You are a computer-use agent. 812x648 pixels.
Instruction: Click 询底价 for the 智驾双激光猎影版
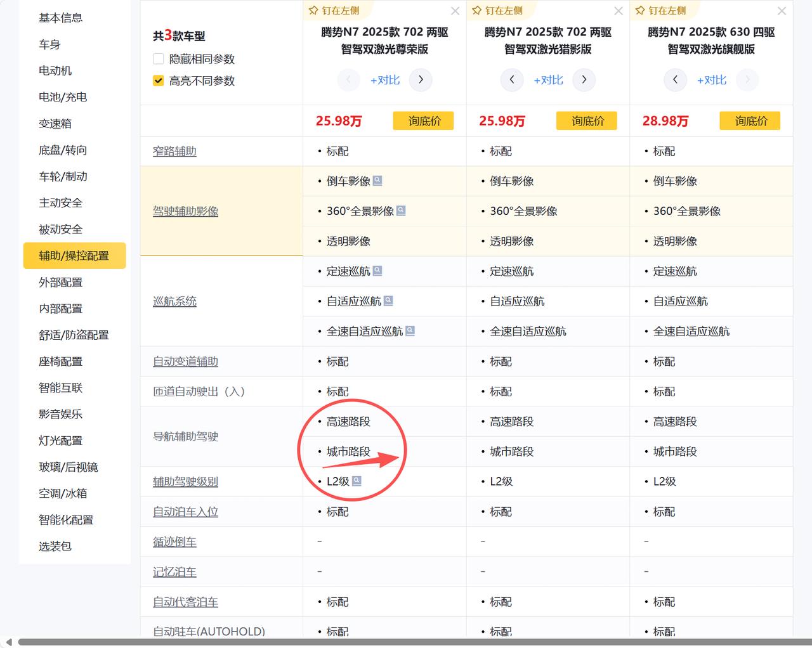pos(587,120)
